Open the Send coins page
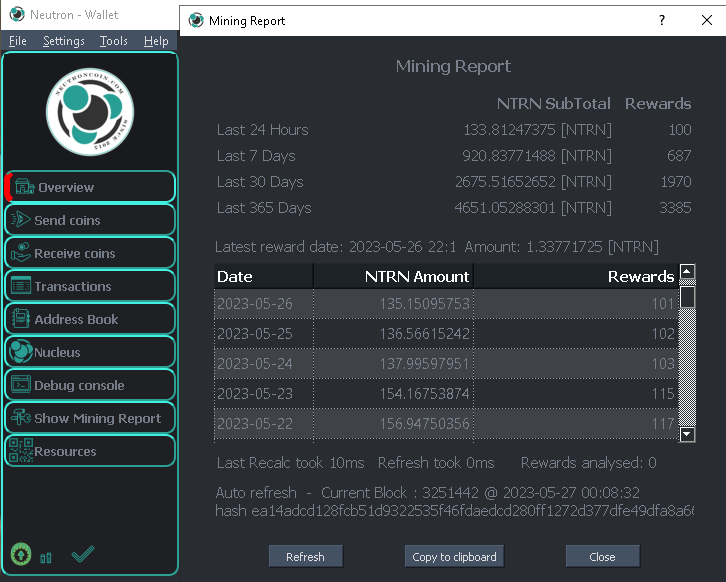The height and width of the screenshot is (582, 726). coord(90,219)
